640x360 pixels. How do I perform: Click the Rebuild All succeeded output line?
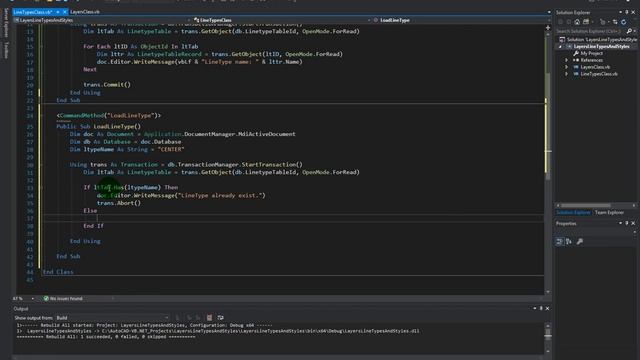106,337
